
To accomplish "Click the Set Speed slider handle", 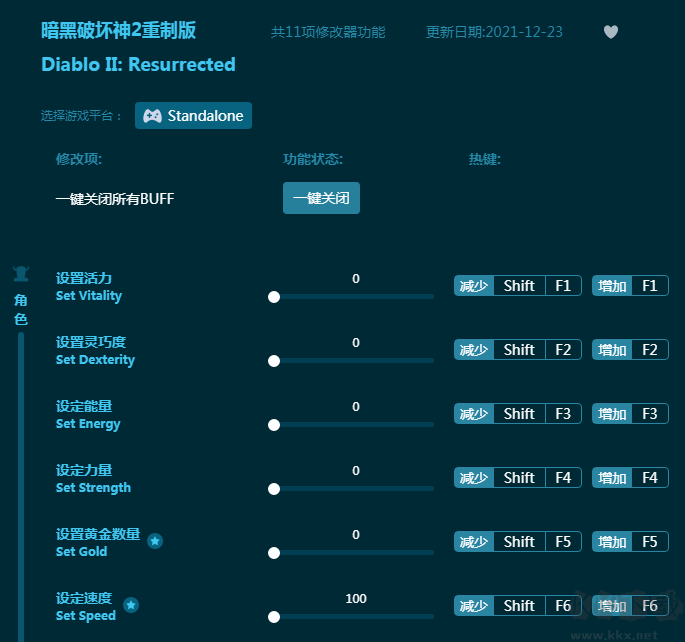I will tap(274, 617).
